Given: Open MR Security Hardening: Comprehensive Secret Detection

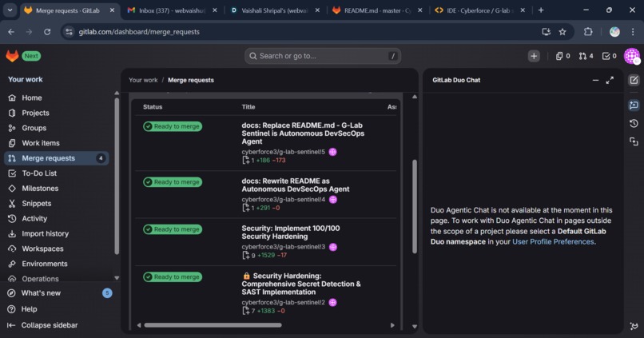Looking at the screenshot, I should click(301, 284).
